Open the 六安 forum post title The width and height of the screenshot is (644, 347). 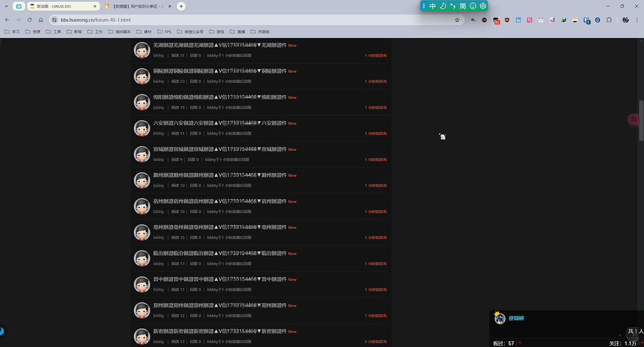(219, 123)
